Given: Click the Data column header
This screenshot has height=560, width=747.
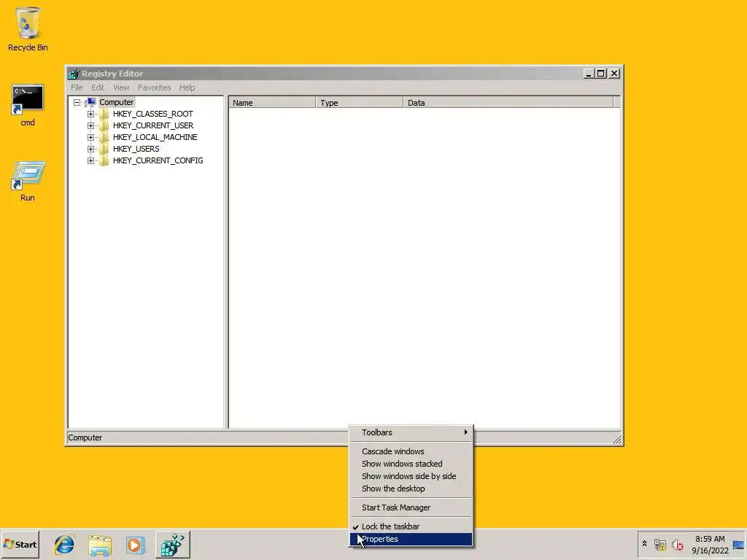Looking at the screenshot, I should (508, 102).
